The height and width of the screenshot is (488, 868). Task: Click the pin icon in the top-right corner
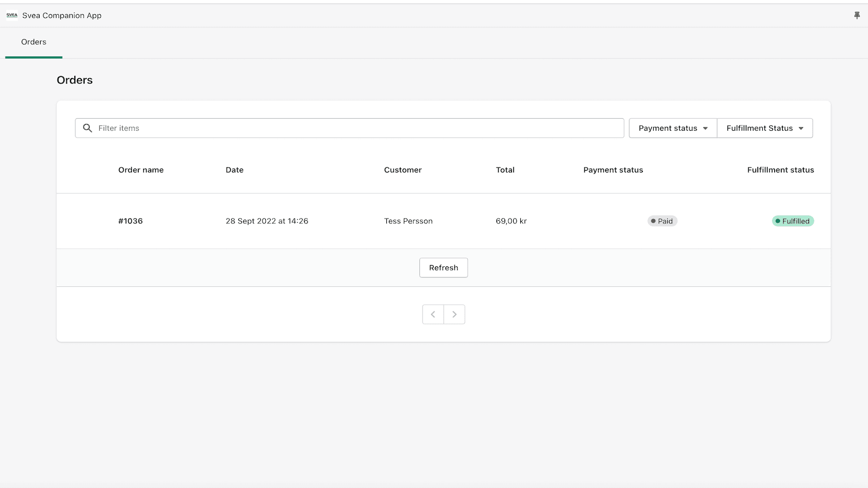(x=856, y=15)
